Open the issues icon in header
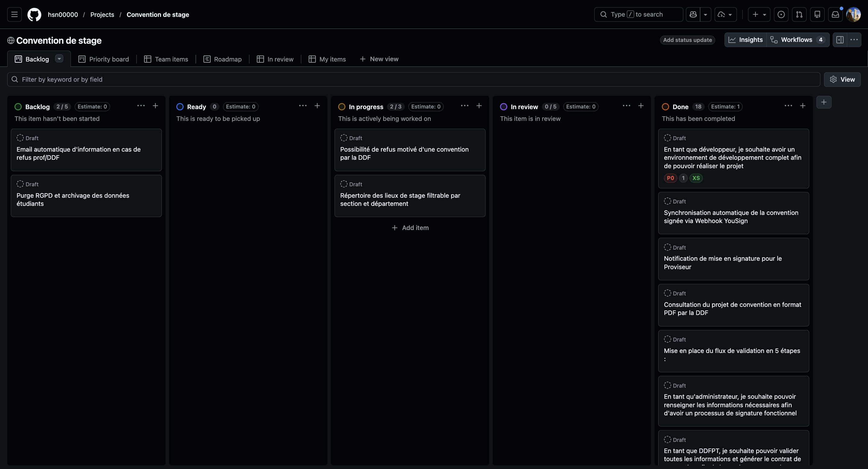This screenshot has height=469, width=868. click(781, 14)
